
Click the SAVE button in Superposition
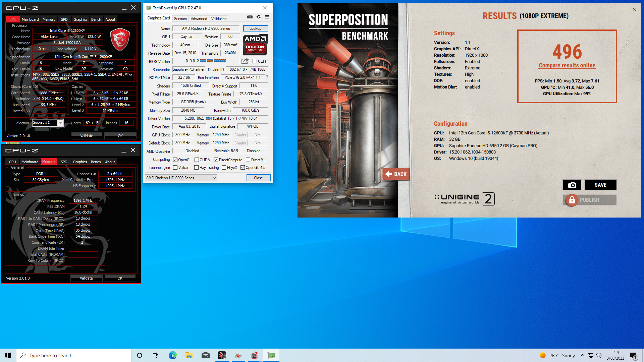(x=600, y=185)
